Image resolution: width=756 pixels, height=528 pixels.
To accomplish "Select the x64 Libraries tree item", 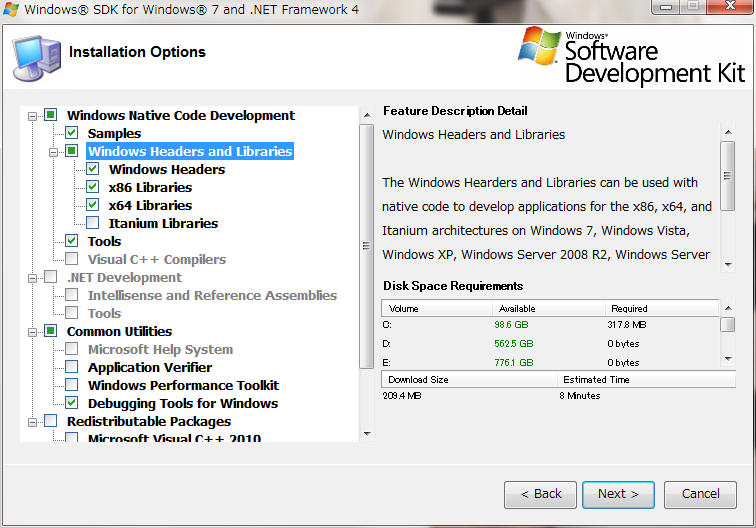I will [150, 205].
